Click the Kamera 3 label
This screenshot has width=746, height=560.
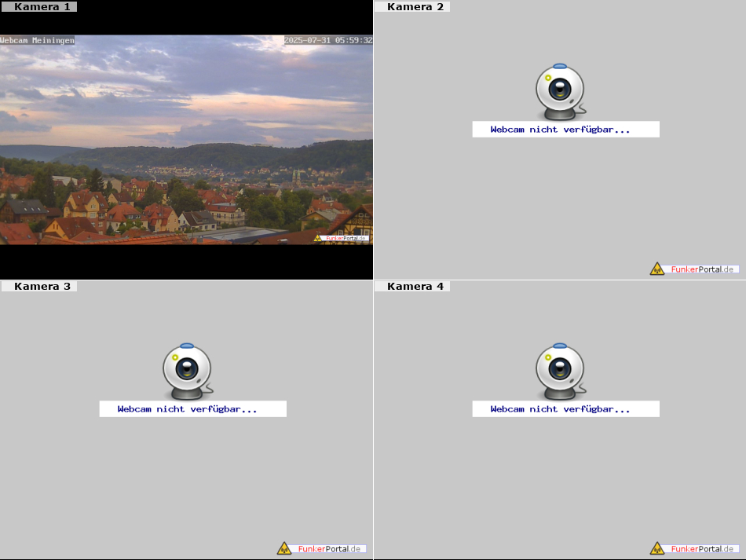coord(39,286)
